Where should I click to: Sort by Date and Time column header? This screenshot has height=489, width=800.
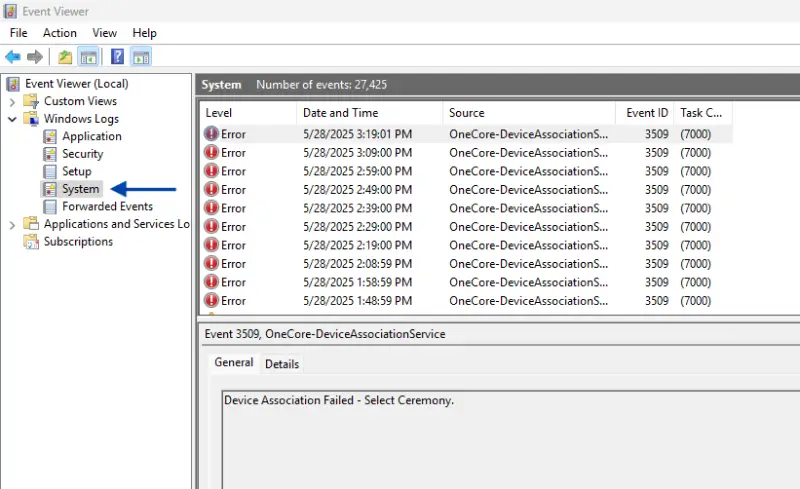tap(369, 113)
